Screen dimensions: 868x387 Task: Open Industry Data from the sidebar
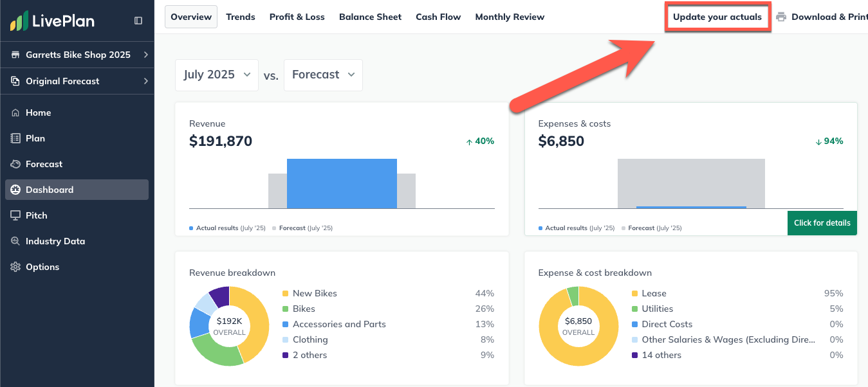tap(56, 240)
